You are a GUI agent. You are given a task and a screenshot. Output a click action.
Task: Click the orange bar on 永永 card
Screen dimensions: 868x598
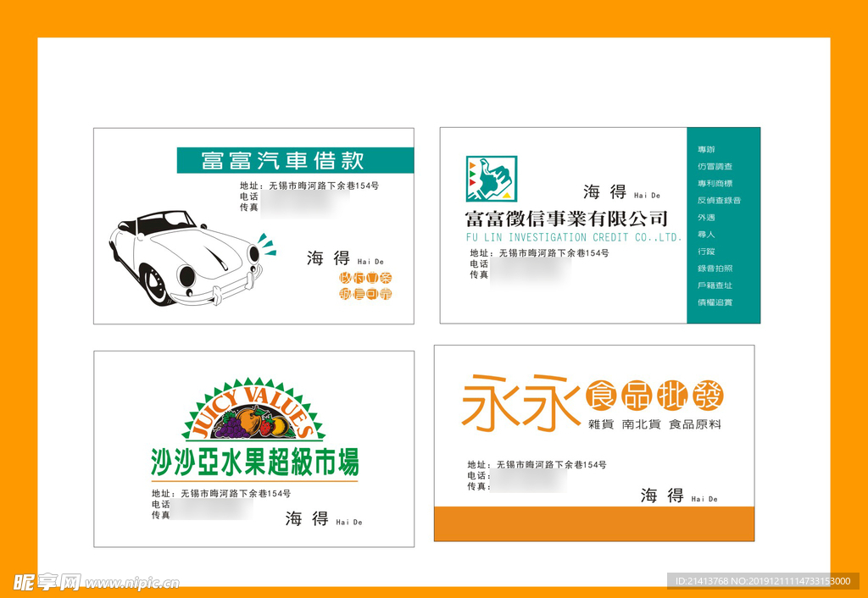593,523
